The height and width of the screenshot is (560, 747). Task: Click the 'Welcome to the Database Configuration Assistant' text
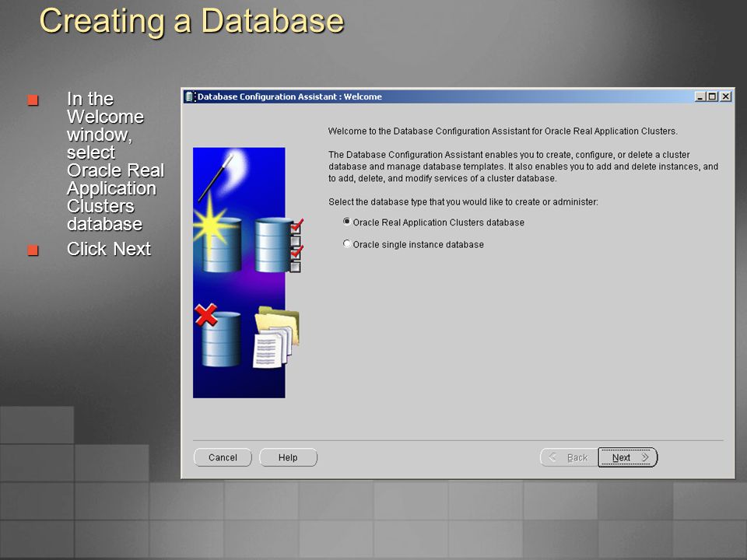click(x=503, y=131)
